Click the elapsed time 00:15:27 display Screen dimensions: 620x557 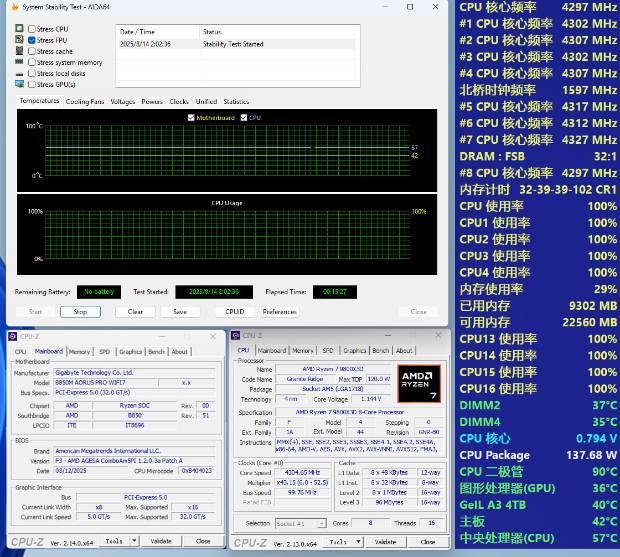point(335,292)
